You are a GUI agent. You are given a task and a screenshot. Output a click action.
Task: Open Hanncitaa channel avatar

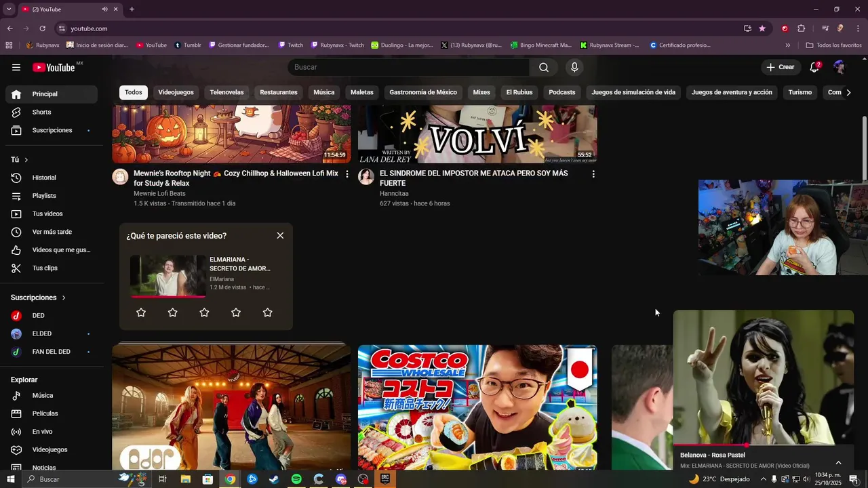(366, 177)
